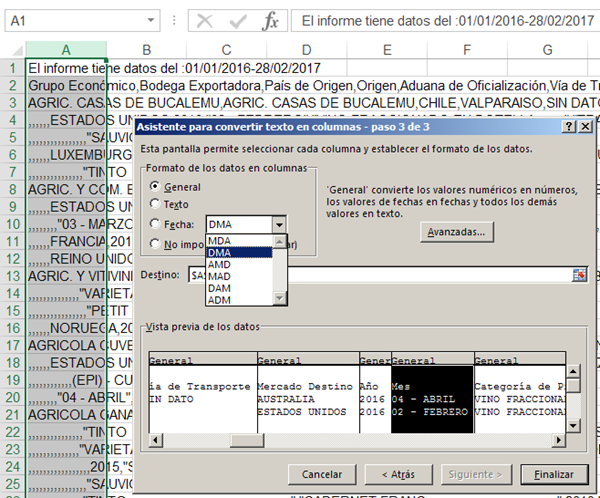Click the cancel entry X in formula bar
This screenshot has height=498, width=600.
(204, 21)
